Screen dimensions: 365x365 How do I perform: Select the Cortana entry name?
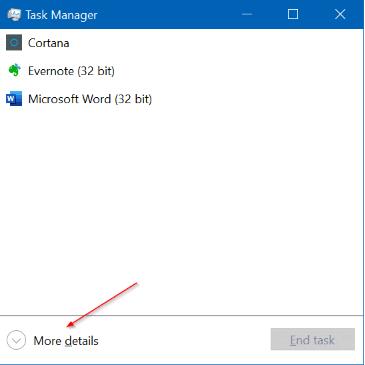pyautogui.click(x=49, y=43)
